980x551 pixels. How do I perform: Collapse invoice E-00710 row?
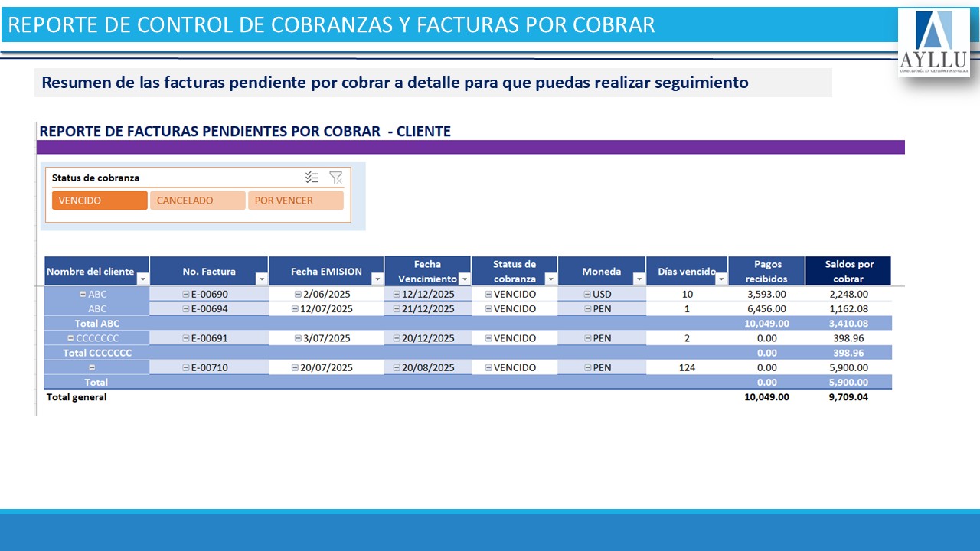pos(185,368)
